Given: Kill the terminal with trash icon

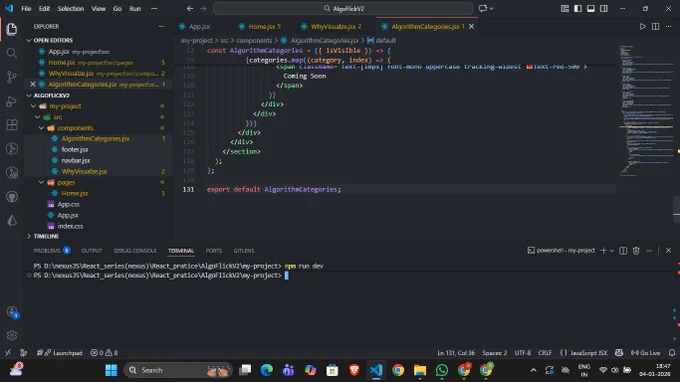Looking at the screenshot, I should [x=636, y=251].
